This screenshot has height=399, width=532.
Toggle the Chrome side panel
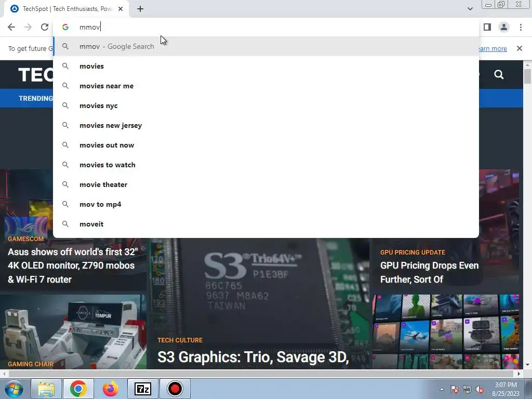pos(487,27)
